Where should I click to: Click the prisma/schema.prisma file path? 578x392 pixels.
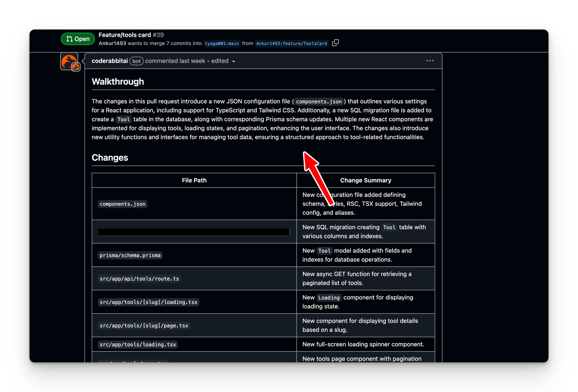(x=130, y=255)
